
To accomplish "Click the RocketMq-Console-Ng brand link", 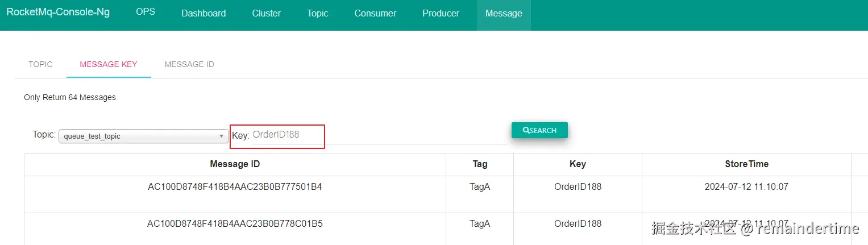I will (58, 12).
